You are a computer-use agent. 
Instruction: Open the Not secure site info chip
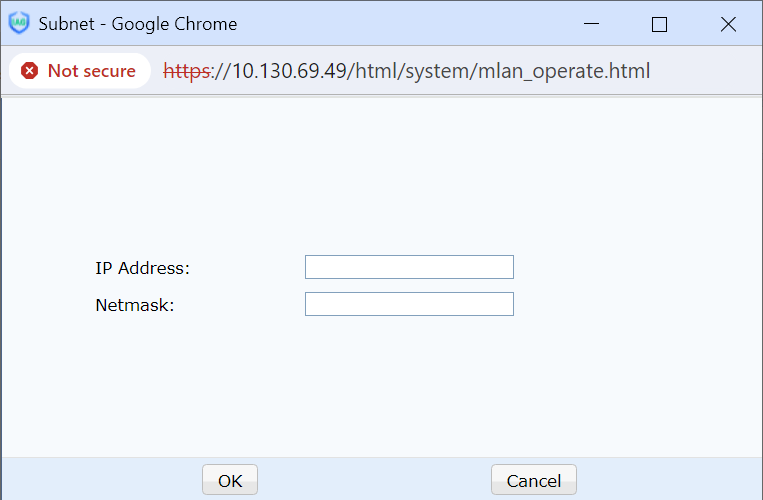coord(79,71)
